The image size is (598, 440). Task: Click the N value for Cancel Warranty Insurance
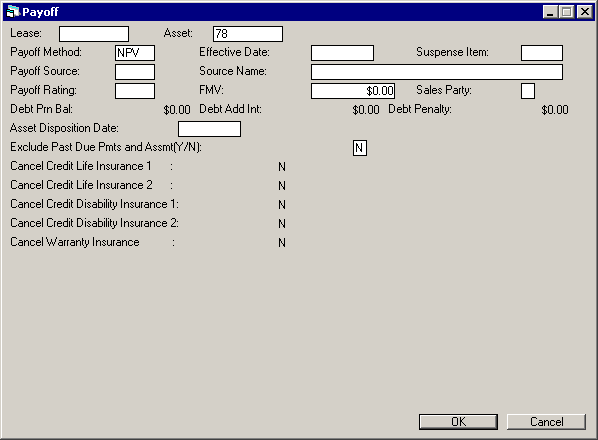click(x=282, y=243)
